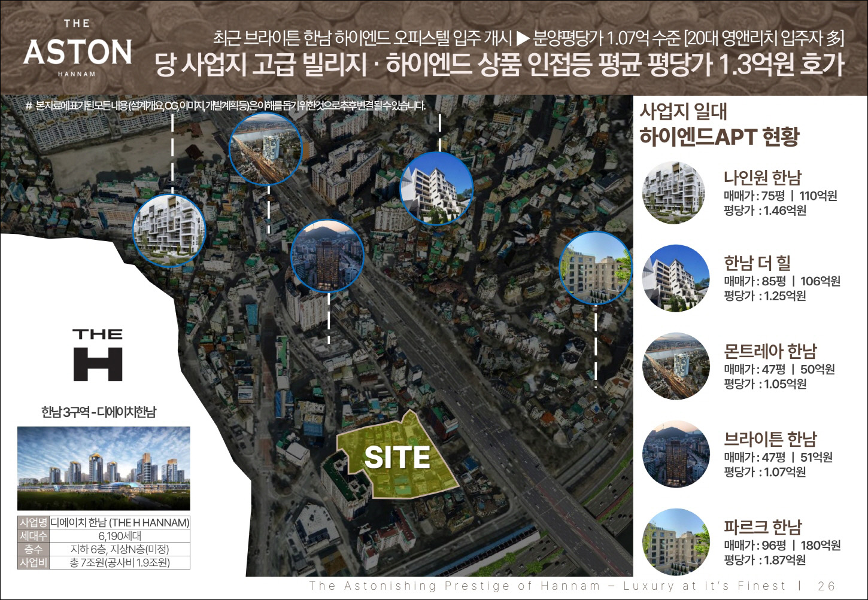Click the ▶ arrow glyph in headline
Viewport: 868px width, 600px height.
pos(523,39)
